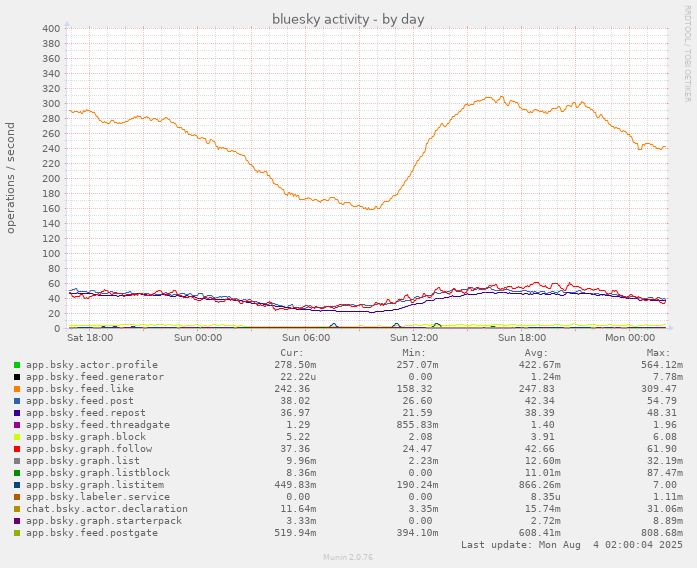Click the graph.listitem max value 7.00
This screenshot has width=697, height=568.
point(665,485)
